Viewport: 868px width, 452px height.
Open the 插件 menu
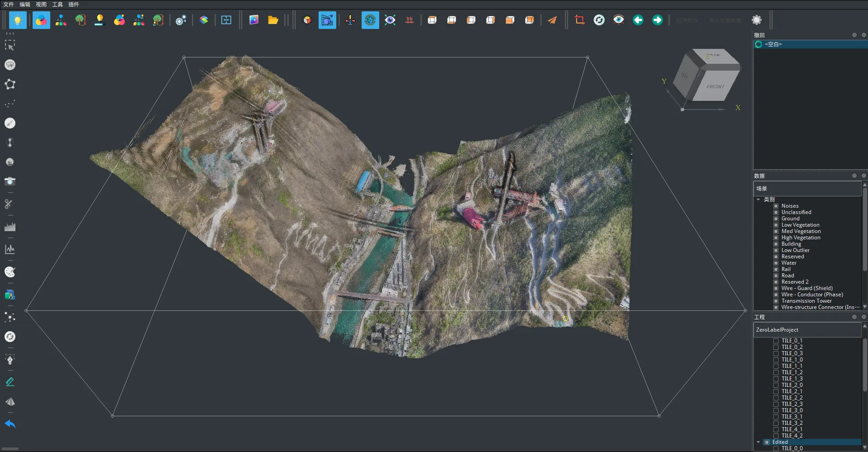(73, 5)
